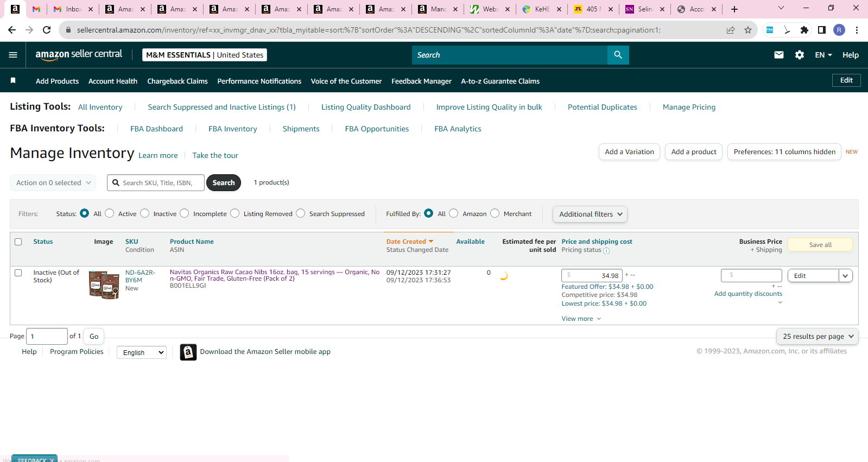
Task: Open the Listing Quality Dashboard link
Action: coord(366,107)
